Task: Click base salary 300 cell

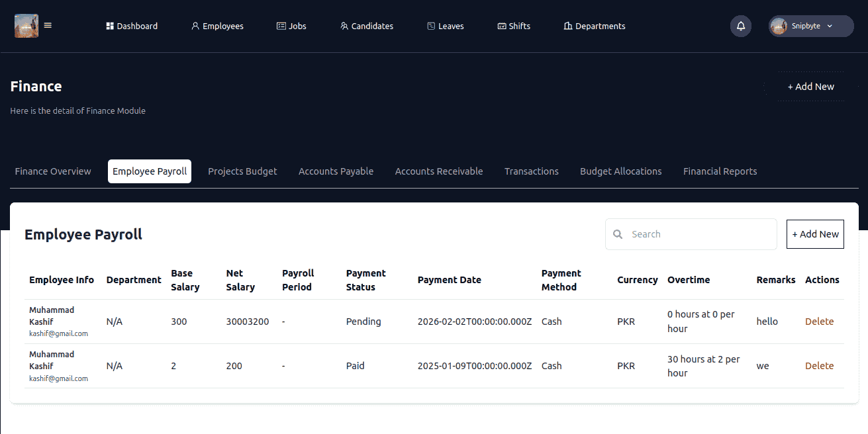Action: (x=179, y=322)
